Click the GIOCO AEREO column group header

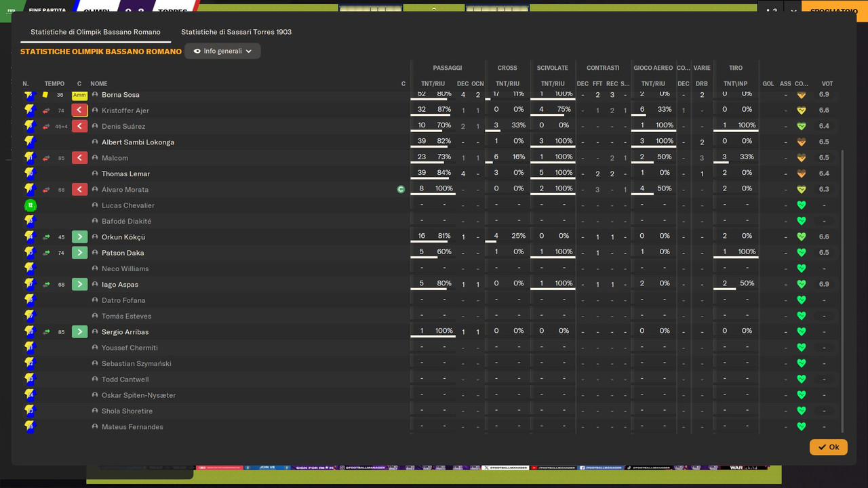653,68
